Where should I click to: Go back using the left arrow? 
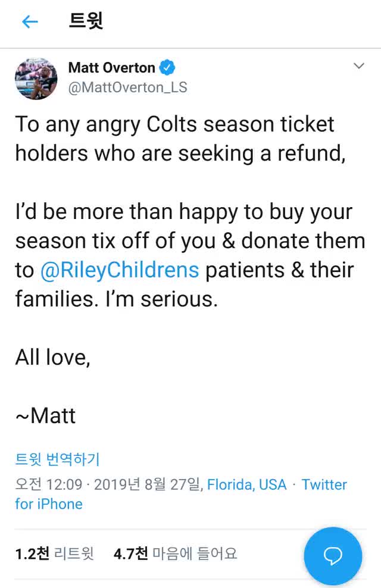point(30,22)
